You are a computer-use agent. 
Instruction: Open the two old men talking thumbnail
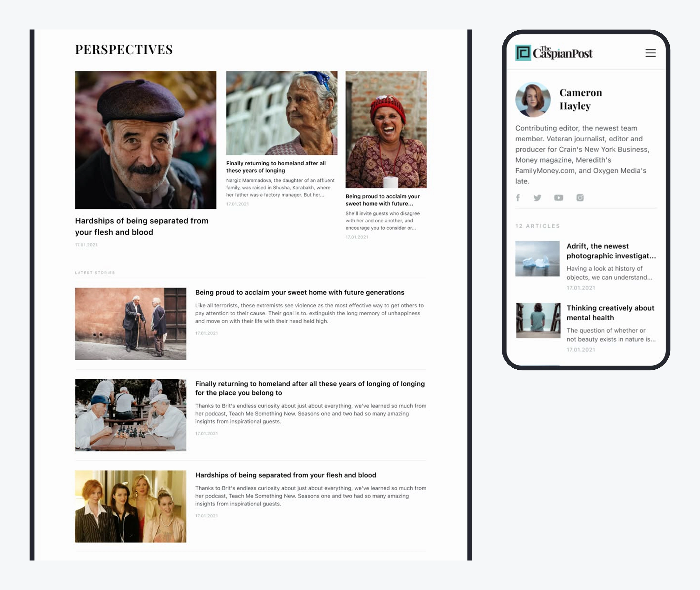tap(130, 324)
